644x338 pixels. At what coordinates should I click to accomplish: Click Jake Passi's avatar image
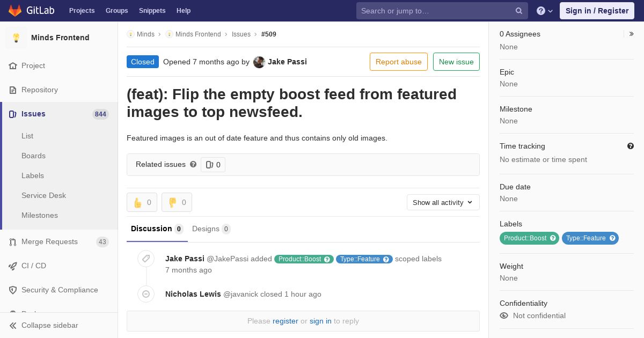point(259,62)
